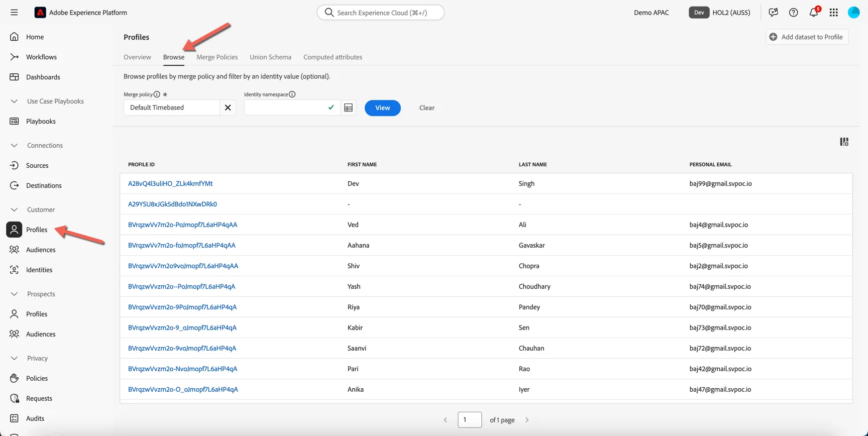
Task: Collapse the Use Case Playbooks section
Action: pos(14,101)
